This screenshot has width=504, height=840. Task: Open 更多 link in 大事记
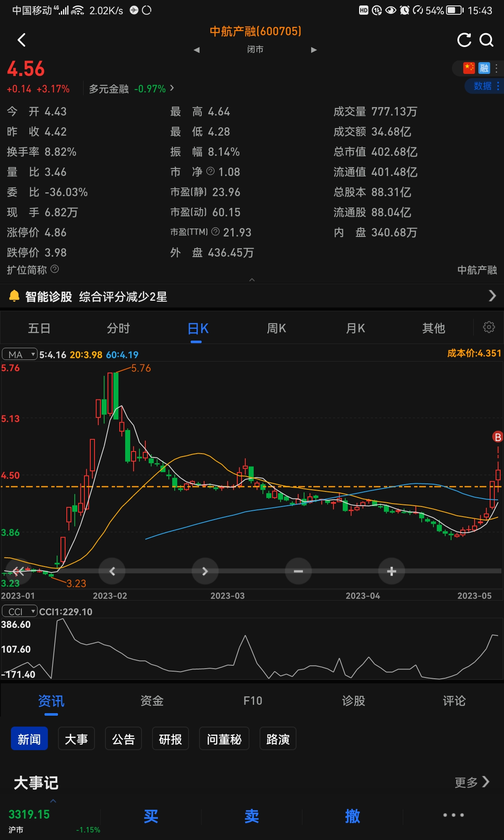[x=472, y=782]
